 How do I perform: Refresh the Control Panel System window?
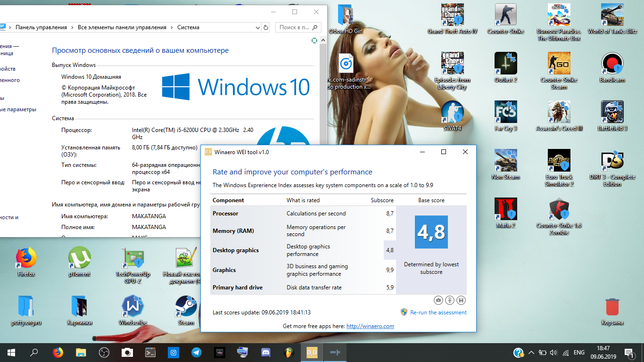pyautogui.click(x=266, y=27)
